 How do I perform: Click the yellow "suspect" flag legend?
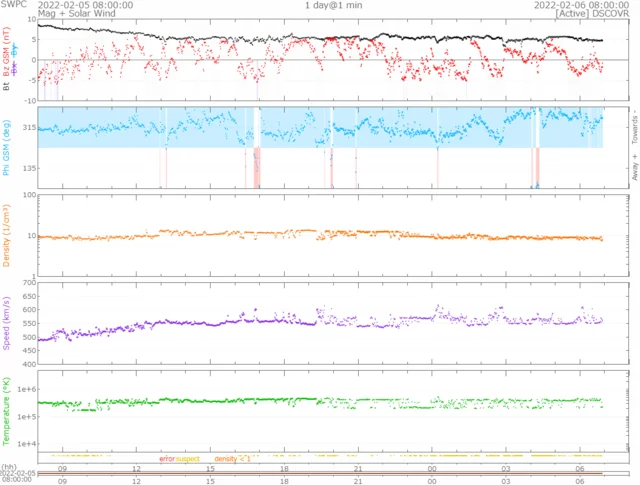pos(189,458)
